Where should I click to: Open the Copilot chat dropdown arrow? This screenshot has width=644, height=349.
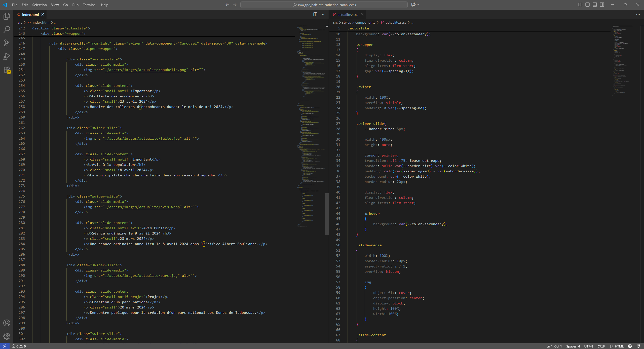(x=418, y=5)
